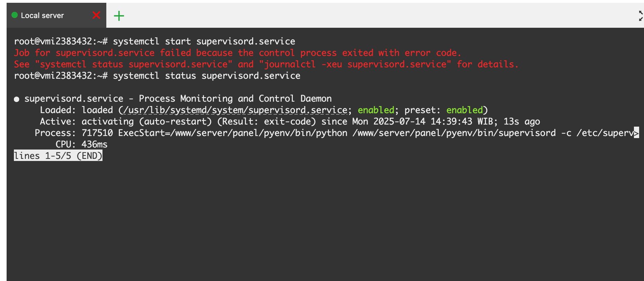Click the "systemctl status supervisord.service" command text
The image size is (644, 281).
pos(206,76)
